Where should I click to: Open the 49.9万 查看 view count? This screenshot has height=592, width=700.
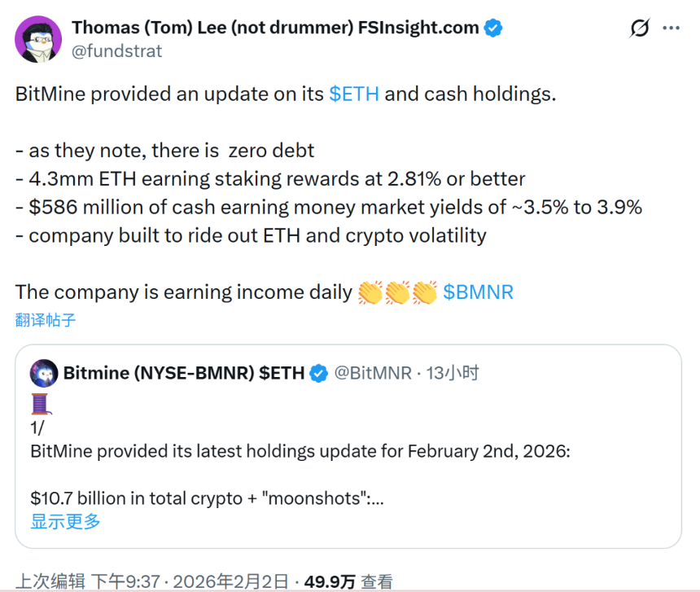click(x=348, y=581)
